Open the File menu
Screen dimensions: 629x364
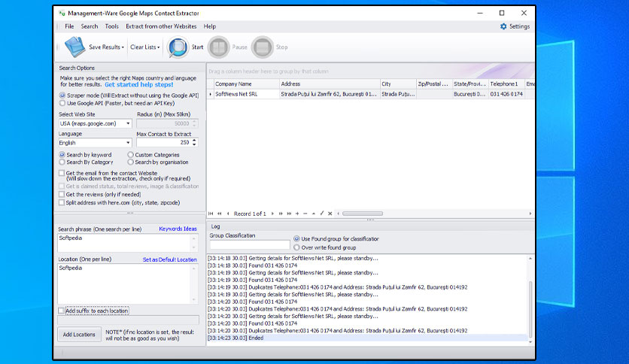(69, 26)
